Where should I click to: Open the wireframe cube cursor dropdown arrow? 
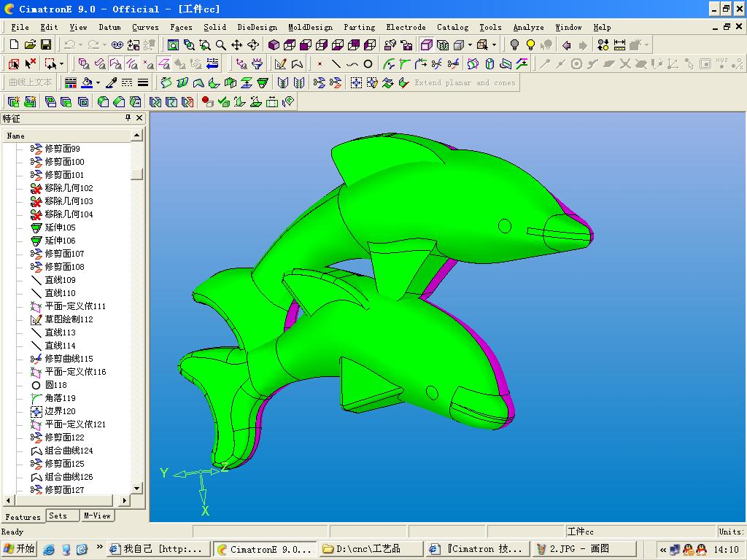[x=494, y=44]
